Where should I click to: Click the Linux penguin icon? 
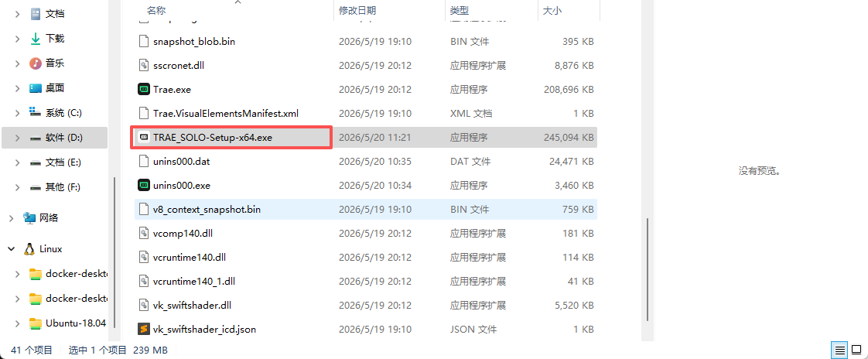click(x=29, y=249)
